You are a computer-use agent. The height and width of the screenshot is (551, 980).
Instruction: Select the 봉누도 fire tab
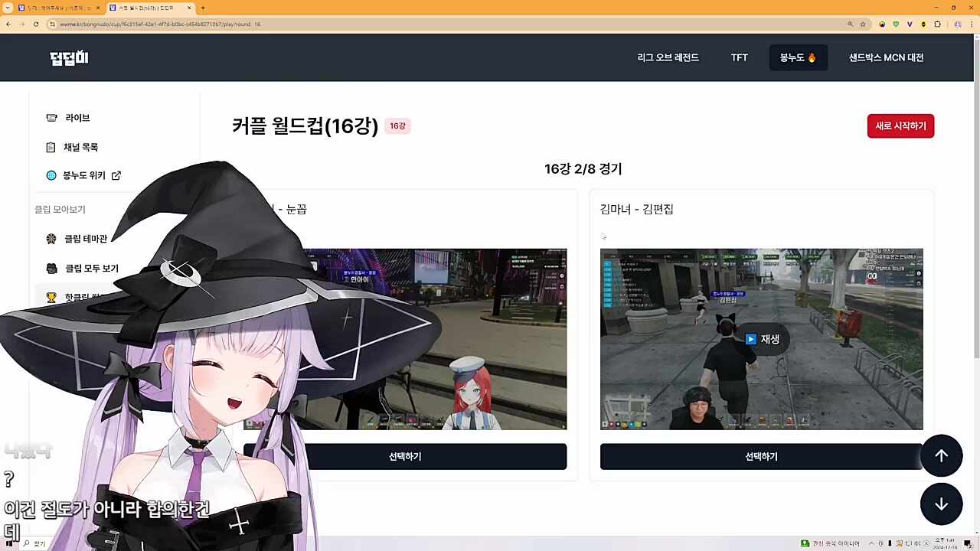[x=798, y=57]
